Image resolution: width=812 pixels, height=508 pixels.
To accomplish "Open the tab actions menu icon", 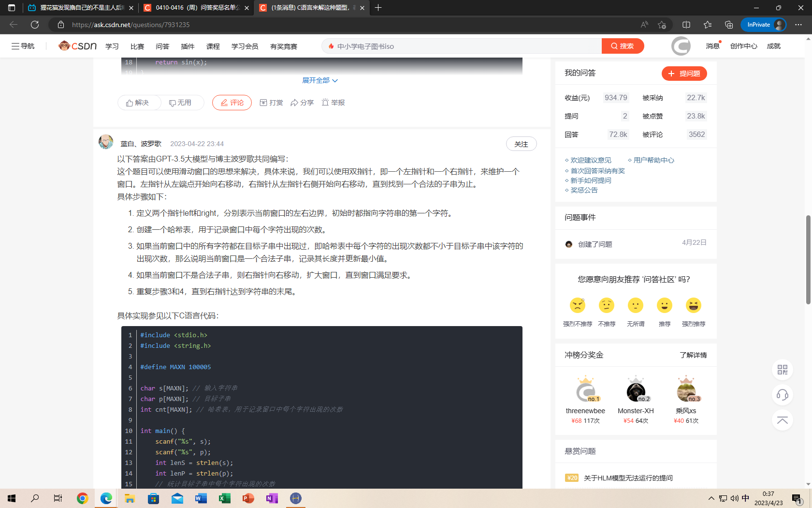I will pos(12,8).
